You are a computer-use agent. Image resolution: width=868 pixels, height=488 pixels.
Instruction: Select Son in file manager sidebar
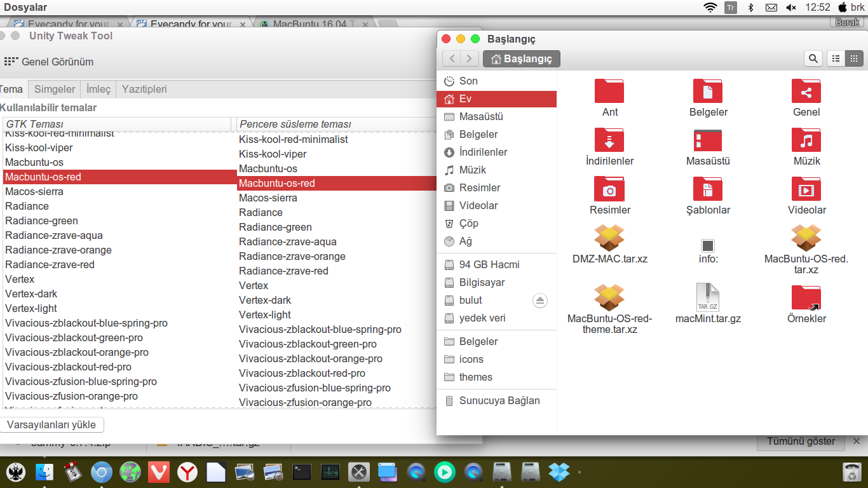click(x=496, y=81)
